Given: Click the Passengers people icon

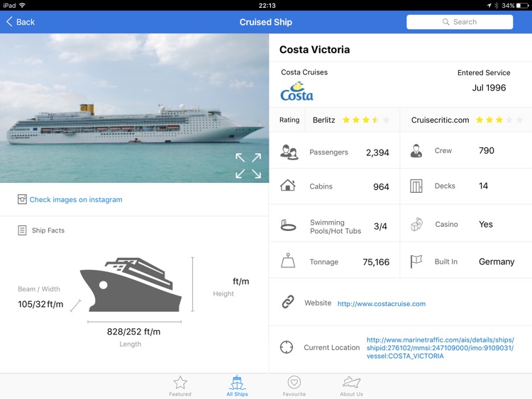Looking at the screenshot, I should pos(289,152).
